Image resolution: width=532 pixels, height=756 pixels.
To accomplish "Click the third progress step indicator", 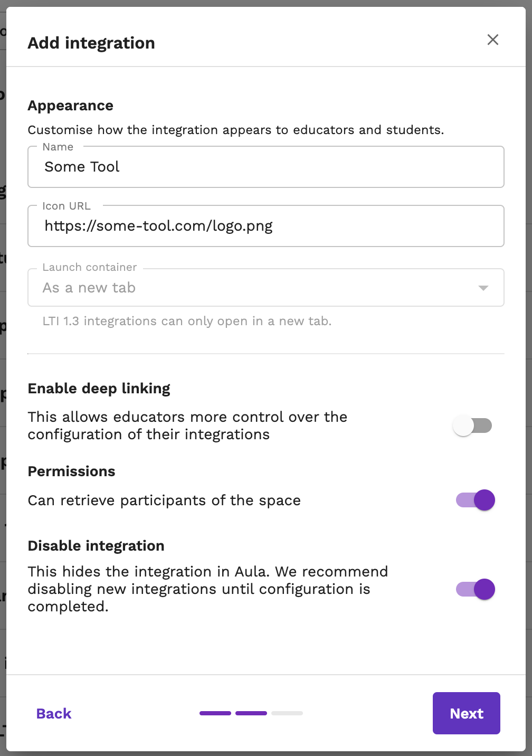I will (287, 713).
